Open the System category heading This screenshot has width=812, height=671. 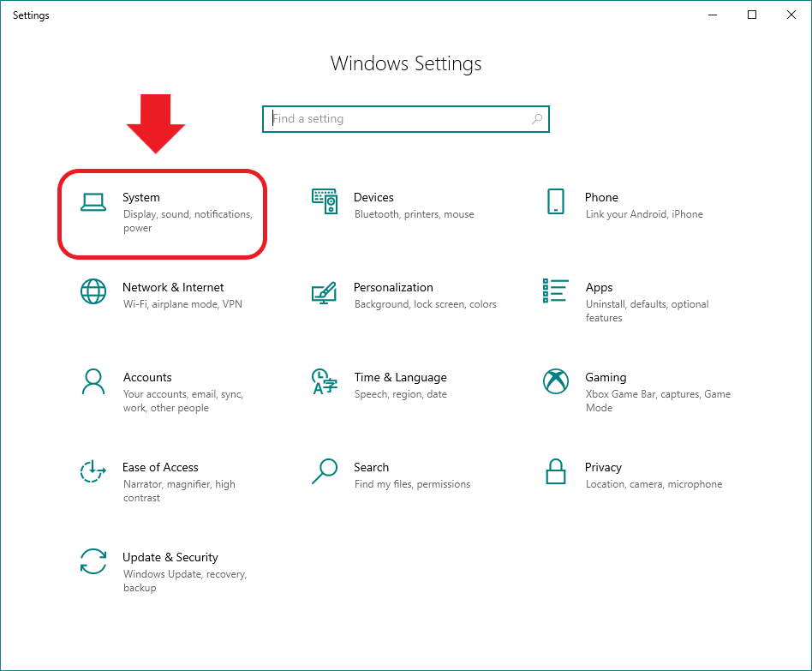tap(140, 197)
